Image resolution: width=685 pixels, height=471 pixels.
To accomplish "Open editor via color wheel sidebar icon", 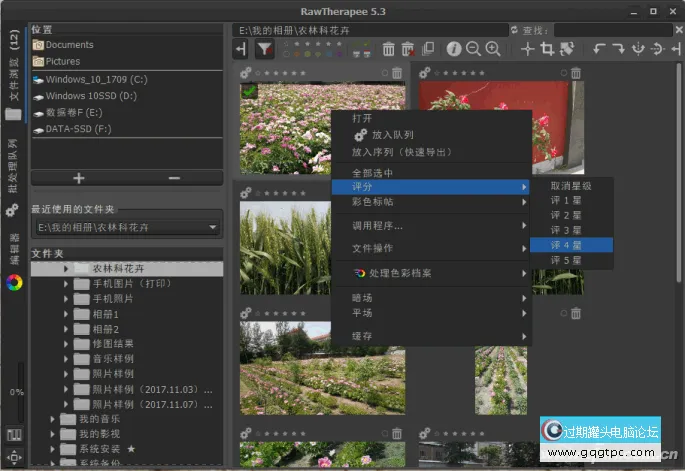I will 13,282.
